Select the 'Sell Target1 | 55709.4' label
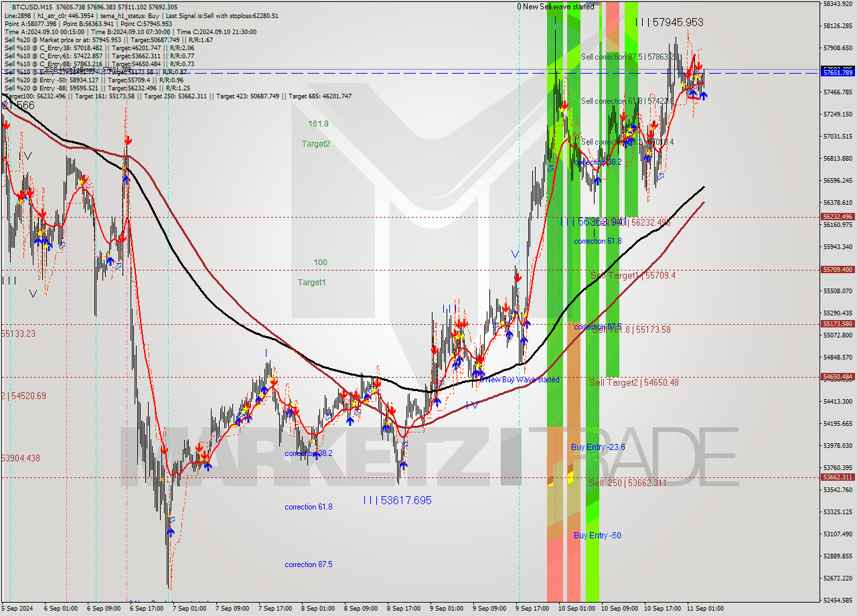The width and height of the screenshot is (857, 616). tap(633, 276)
